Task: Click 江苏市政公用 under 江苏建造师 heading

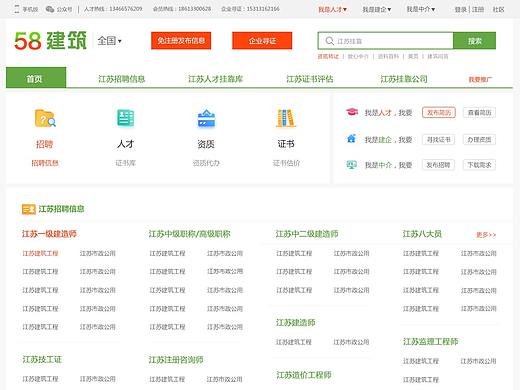Action: point(351,342)
